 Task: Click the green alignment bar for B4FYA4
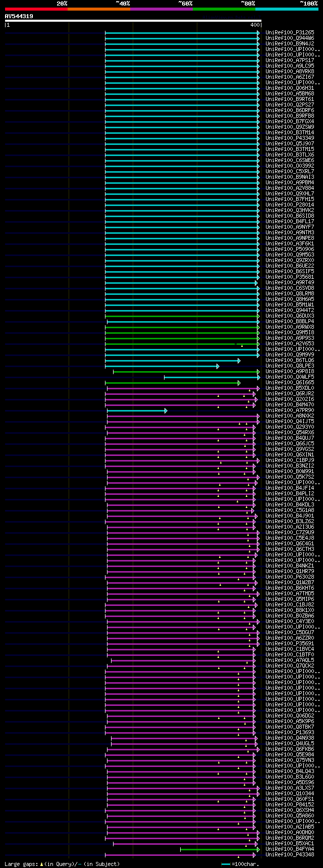220,849
